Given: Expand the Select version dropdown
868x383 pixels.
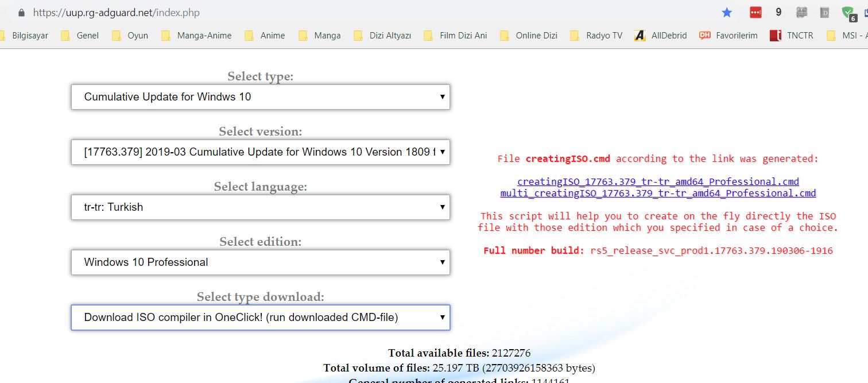Looking at the screenshot, I should 261,152.
